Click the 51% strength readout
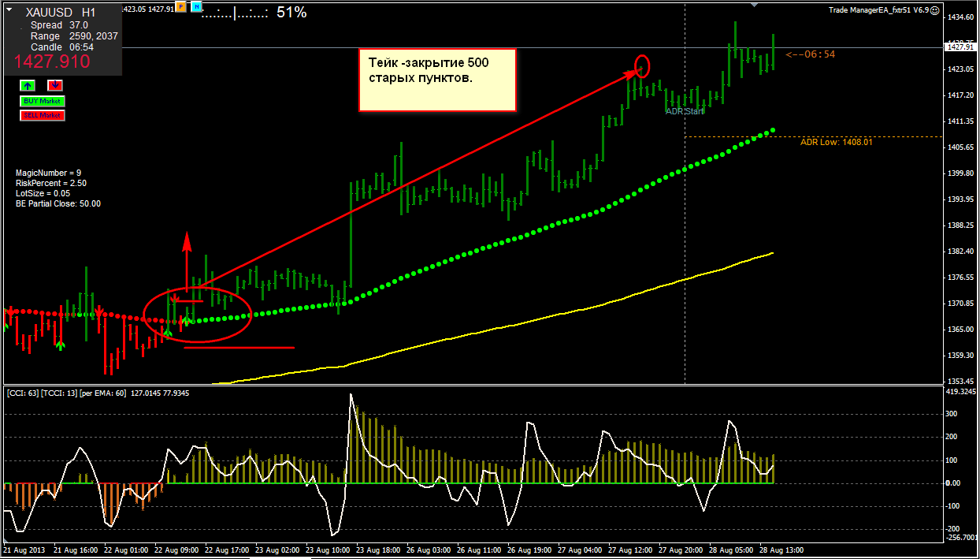 click(x=291, y=13)
